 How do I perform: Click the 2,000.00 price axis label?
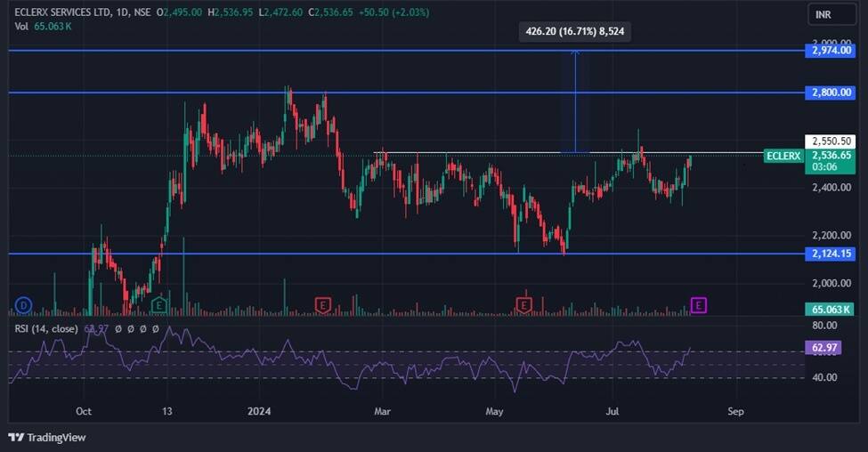click(831, 283)
